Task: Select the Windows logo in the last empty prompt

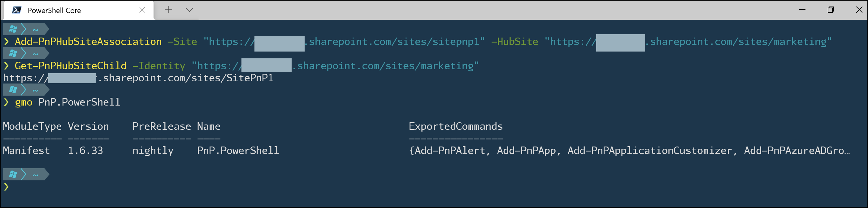Action: (x=13, y=174)
